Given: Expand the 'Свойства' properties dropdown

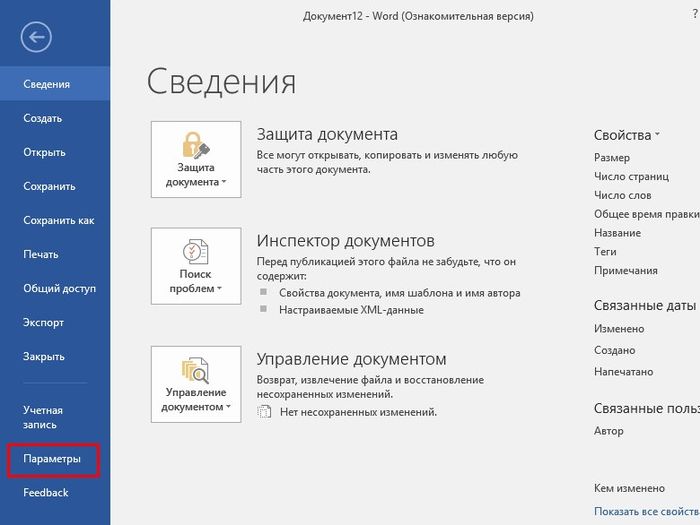Looking at the screenshot, I should pyautogui.click(x=627, y=135).
